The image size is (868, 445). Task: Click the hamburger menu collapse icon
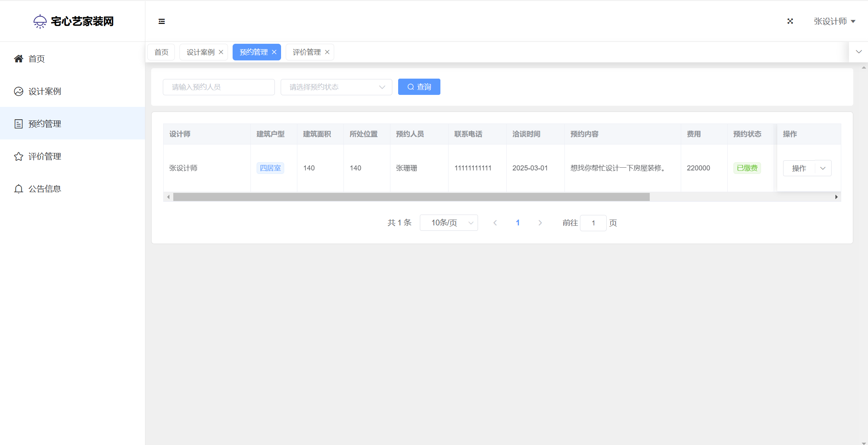tap(162, 21)
